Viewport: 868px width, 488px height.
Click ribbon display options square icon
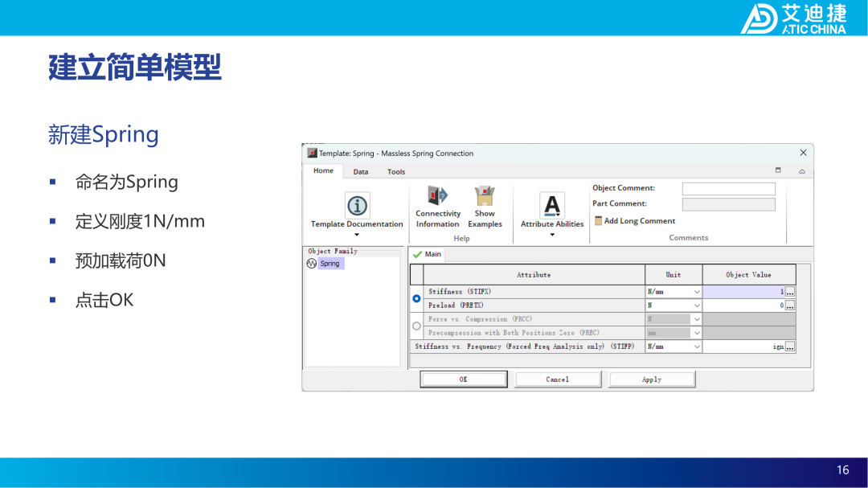(778, 170)
